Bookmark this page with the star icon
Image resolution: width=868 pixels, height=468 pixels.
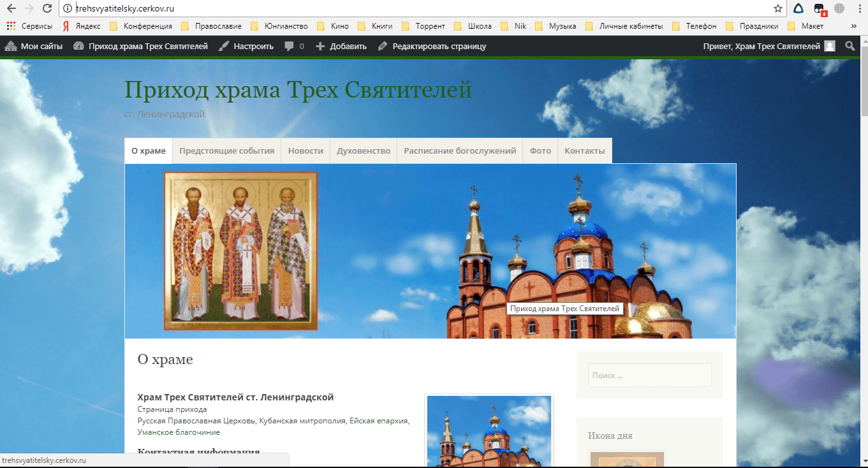pos(778,8)
